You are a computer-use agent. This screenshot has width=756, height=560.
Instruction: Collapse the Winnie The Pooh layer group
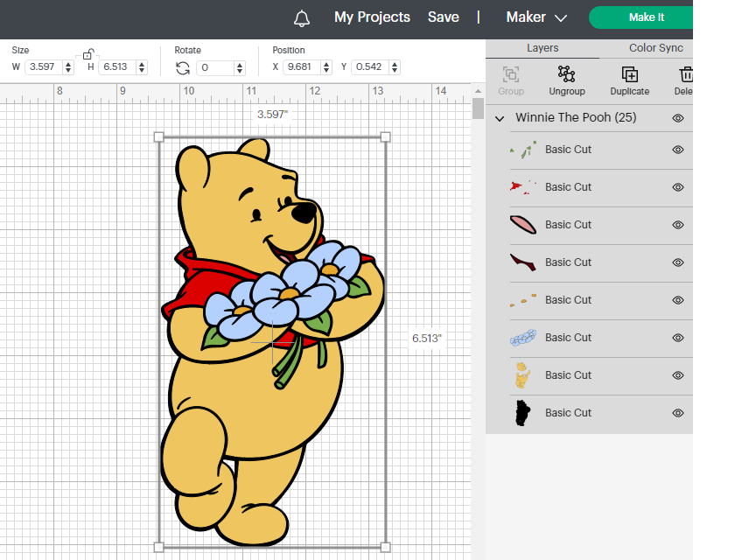[x=500, y=118]
